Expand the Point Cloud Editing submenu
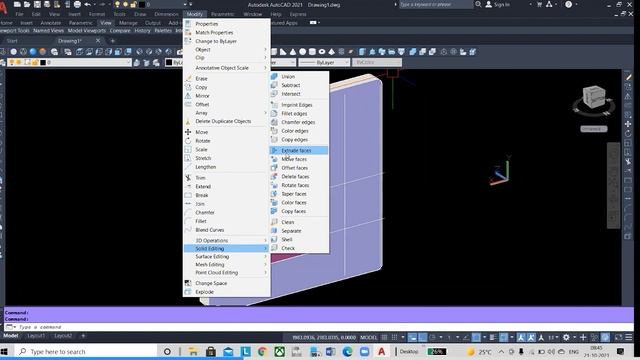This screenshot has width=640, height=360. click(x=227, y=272)
